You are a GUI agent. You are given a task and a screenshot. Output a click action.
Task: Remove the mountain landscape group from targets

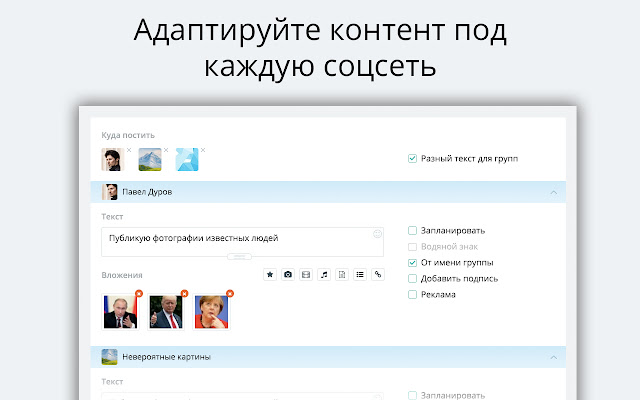tap(165, 150)
